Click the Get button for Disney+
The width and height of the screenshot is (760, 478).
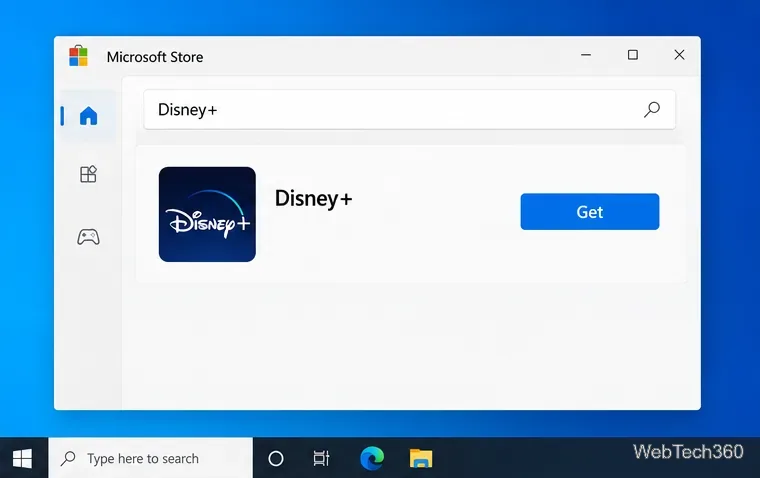pos(590,212)
